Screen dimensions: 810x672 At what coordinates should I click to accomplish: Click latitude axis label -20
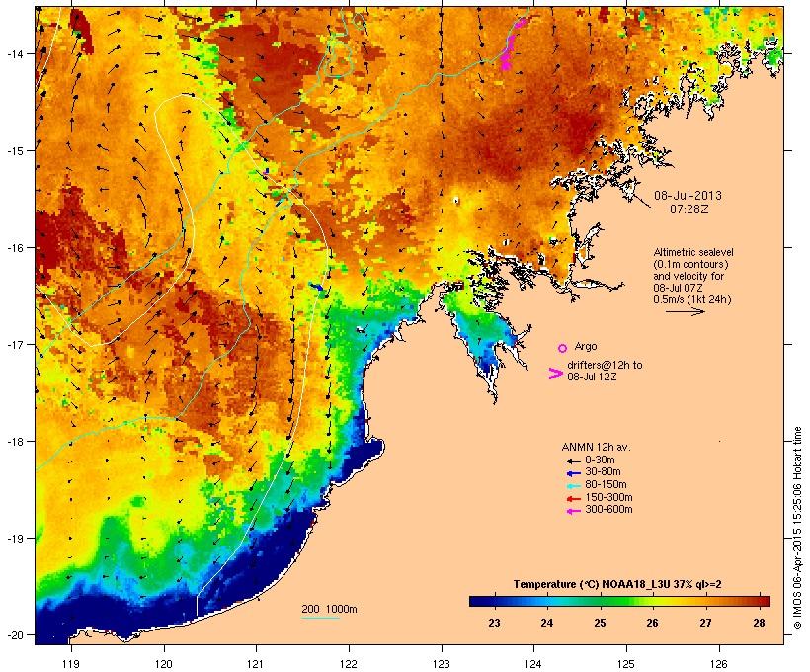point(15,635)
